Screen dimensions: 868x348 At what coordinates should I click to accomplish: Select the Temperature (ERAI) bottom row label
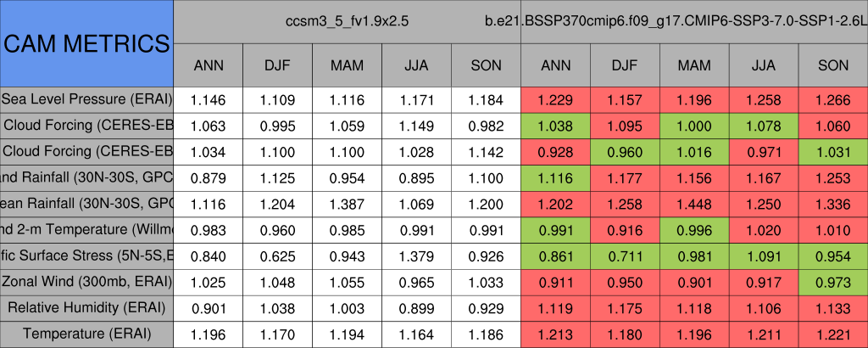(x=86, y=334)
